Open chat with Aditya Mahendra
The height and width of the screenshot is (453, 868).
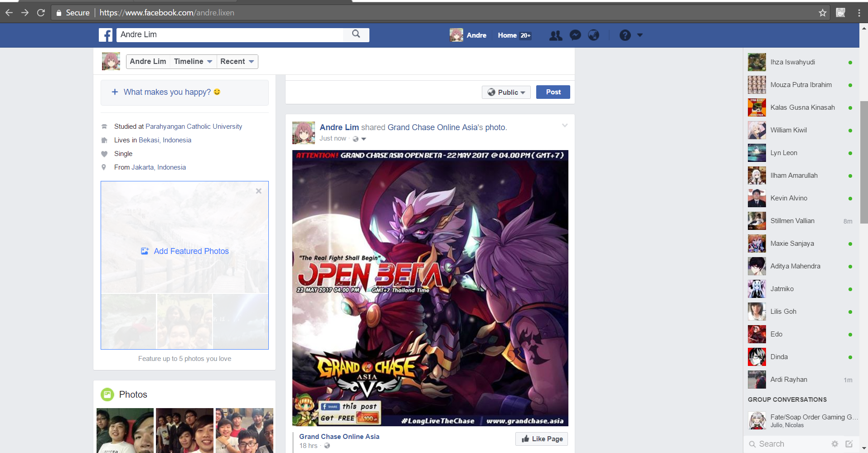801,266
